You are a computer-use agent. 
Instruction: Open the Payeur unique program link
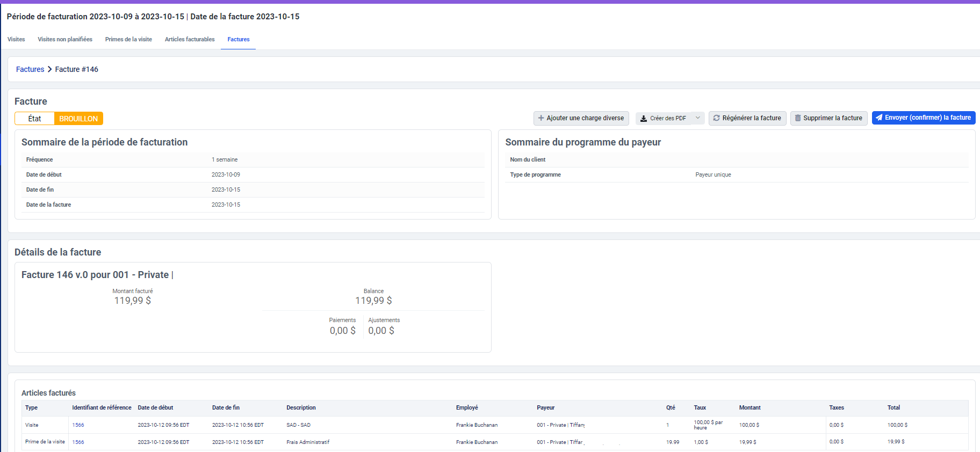tap(713, 174)
